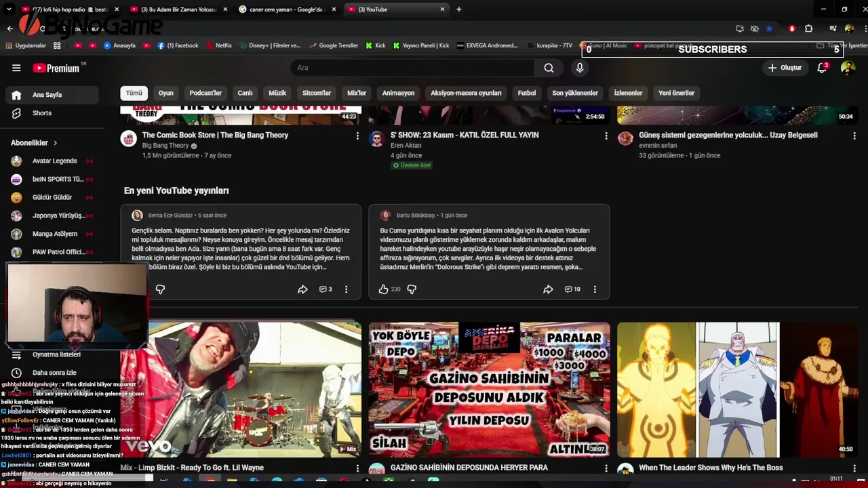868x488 pixels.
Task: Click into the Ara search field
Action: (412, 68)
